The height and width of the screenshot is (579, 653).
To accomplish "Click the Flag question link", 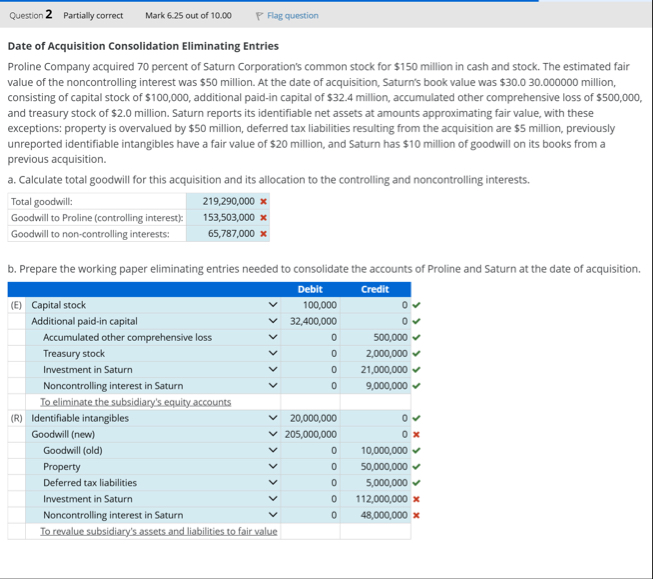I will point(292,15).
